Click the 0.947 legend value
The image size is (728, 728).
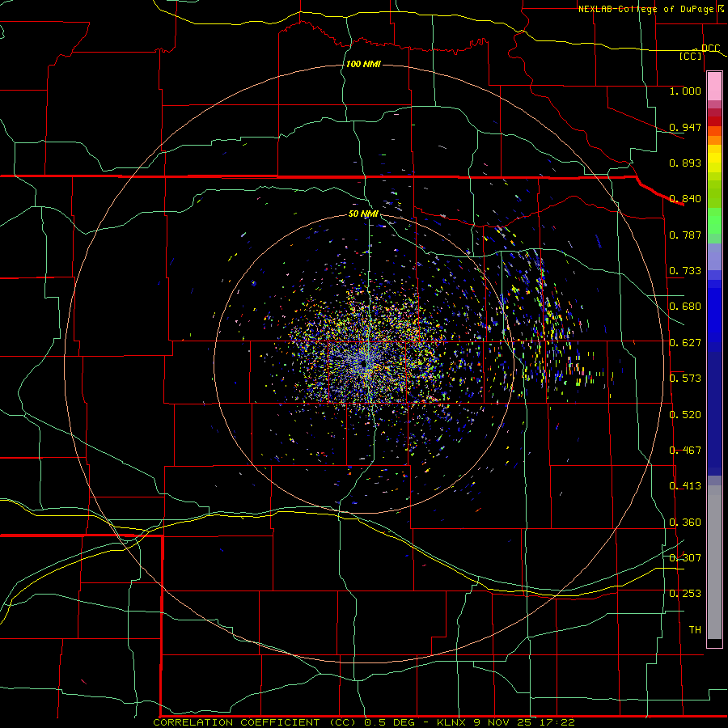coord(685,127)
